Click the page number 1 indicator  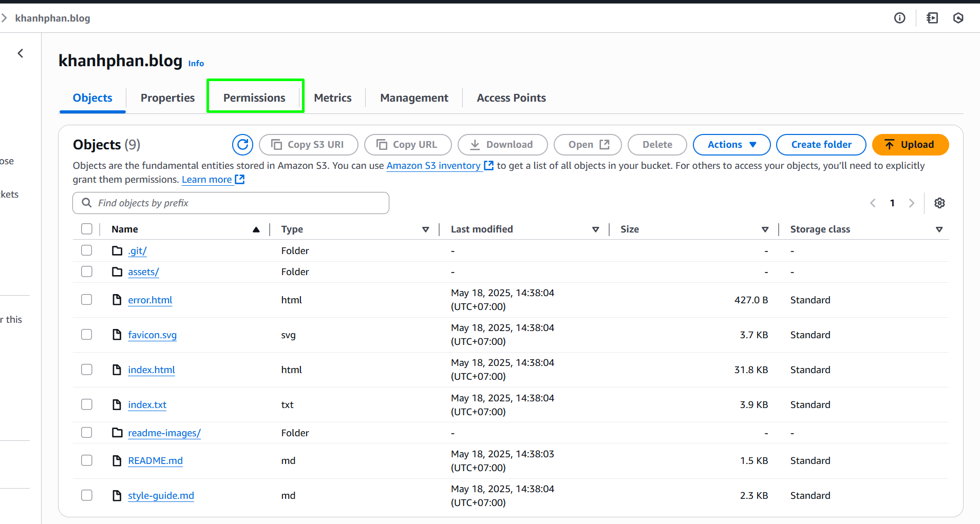892,203
